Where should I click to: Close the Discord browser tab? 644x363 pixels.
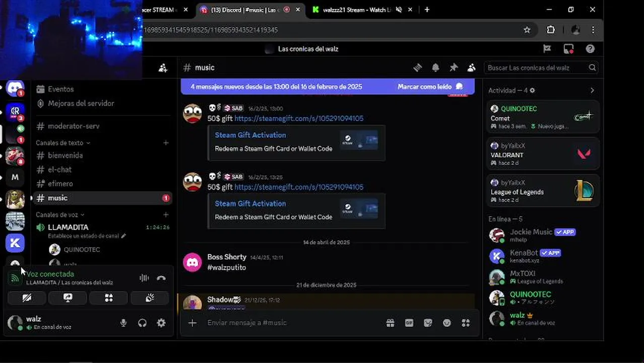(x=298, y=10)
